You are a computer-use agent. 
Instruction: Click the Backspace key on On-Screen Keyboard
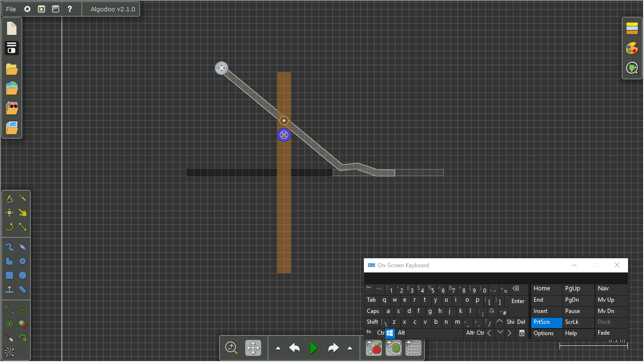coord(516,288)
